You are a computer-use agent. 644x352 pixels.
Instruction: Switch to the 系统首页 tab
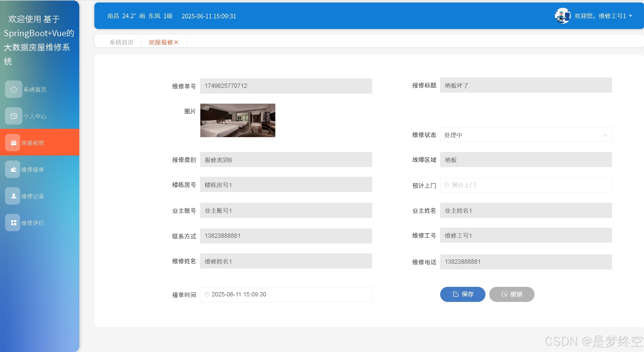point(121,42)
